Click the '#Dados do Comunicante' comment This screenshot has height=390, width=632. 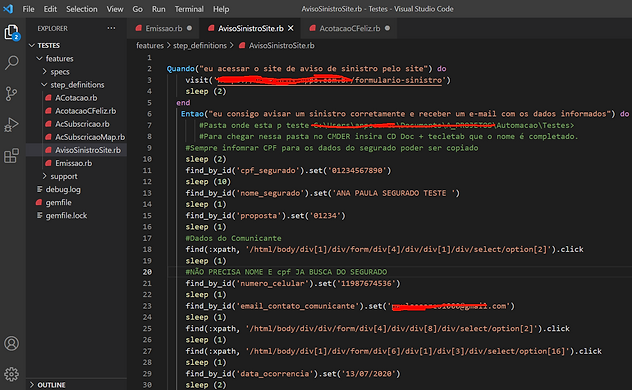(x=233, y=238)
